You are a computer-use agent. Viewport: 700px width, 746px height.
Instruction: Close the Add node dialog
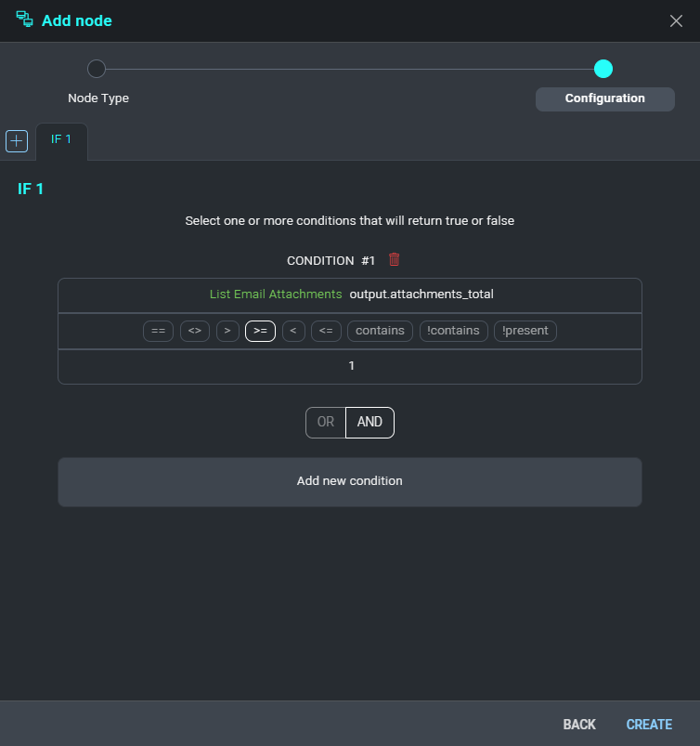676,20
